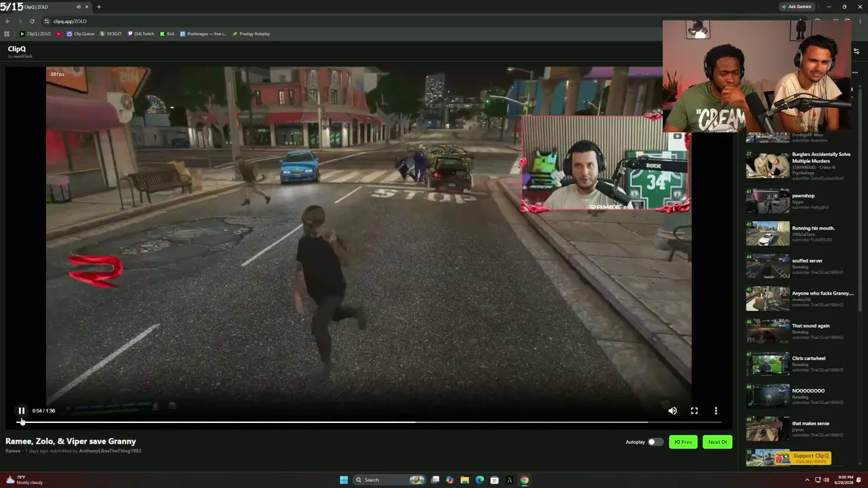868x488 pixels.
Task: Go to the previous clip with Prev
Action: pos(683,442)
